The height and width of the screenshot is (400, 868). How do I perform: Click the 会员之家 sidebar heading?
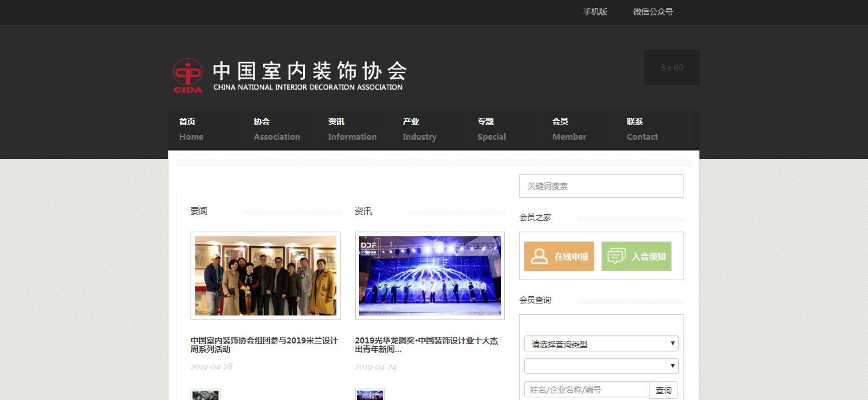point(536,218)
